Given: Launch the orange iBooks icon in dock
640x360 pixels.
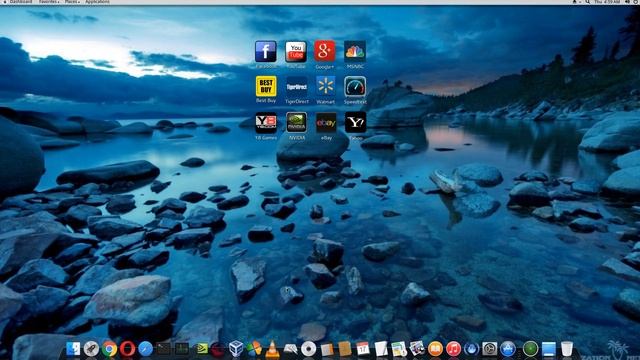Looking at the screenshot, I should pos(435,349).
